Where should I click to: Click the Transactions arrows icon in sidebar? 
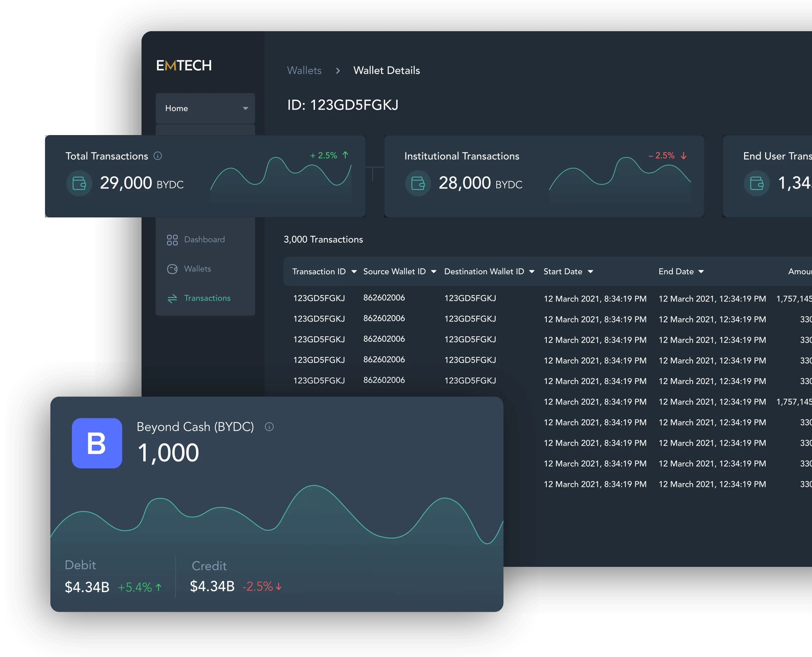pyautogui.click(x=172, y=299)
